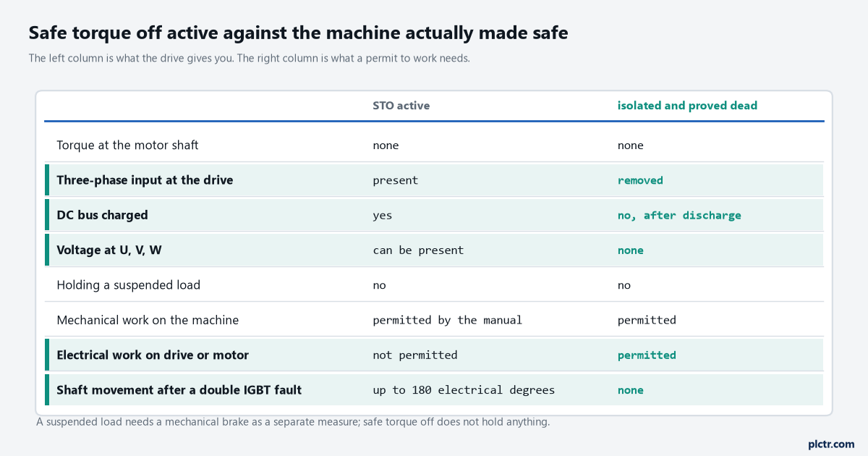Image resolution: width=868 pixels, height=456 pixels.
Task: Click the "Mechanical work on the machine" row label
Action: [x=148, y=320]
